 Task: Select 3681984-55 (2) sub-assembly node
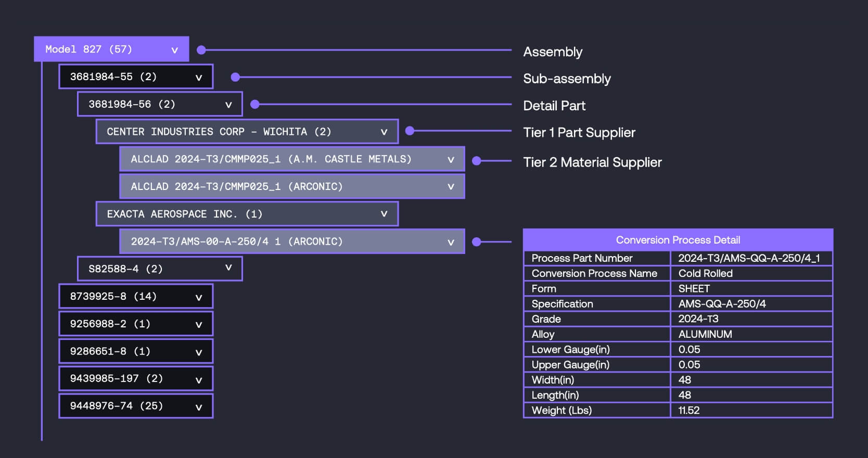pyautogui.click(x=136, y=77)
